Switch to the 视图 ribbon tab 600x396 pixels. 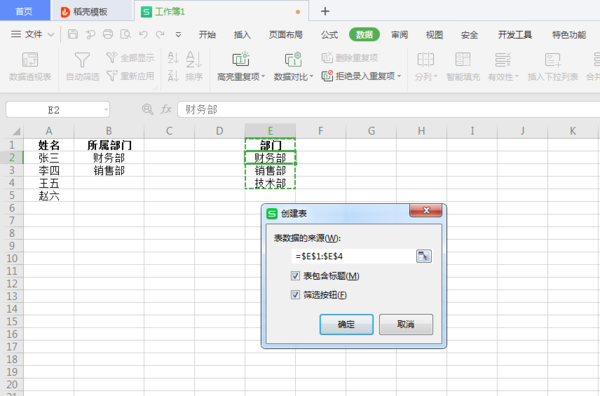click(434, 35)
